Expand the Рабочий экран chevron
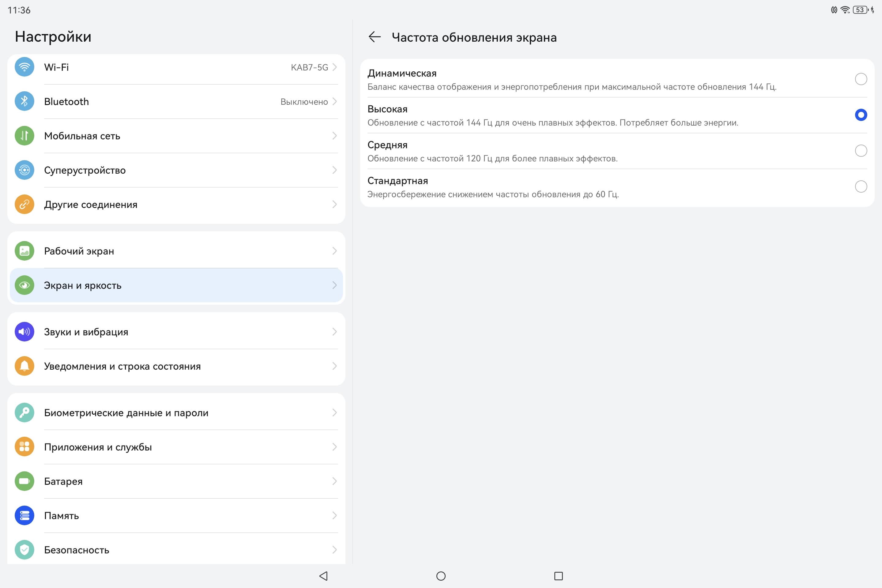The width and height of the screenshot is (882, 588). pyautogui.click(x=334, y=251)
